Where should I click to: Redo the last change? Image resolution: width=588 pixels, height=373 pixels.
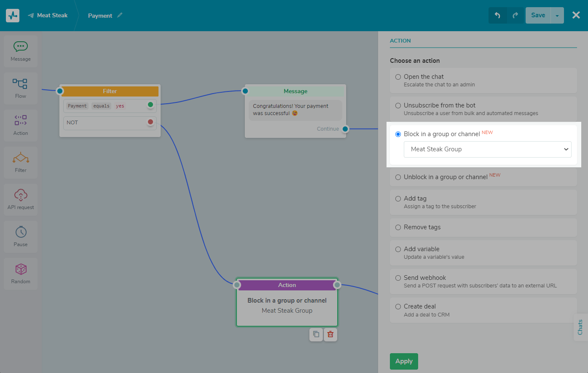pyautogui.click(x=515, y=16)
